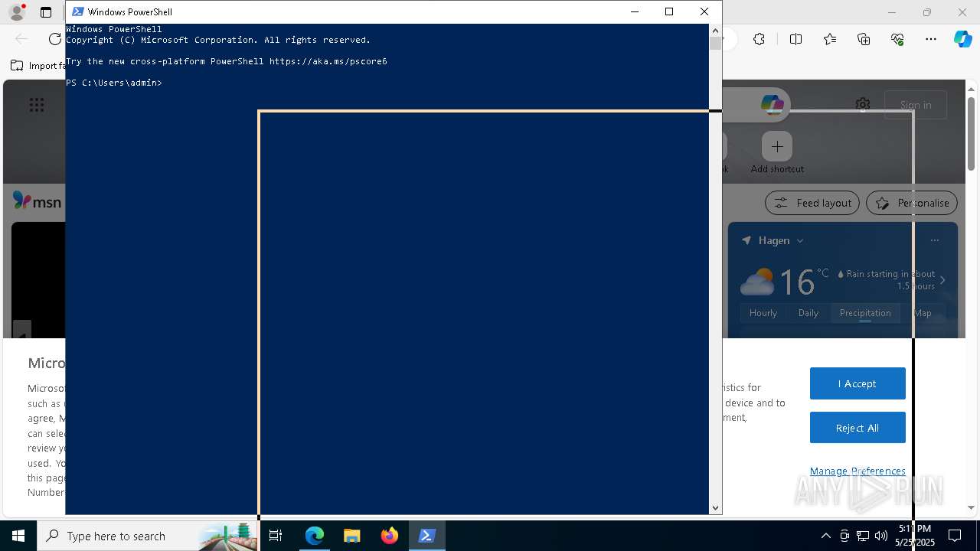980x551 pixels.
Task: Show hidden system tray icons
Action: tap(826, 536)
